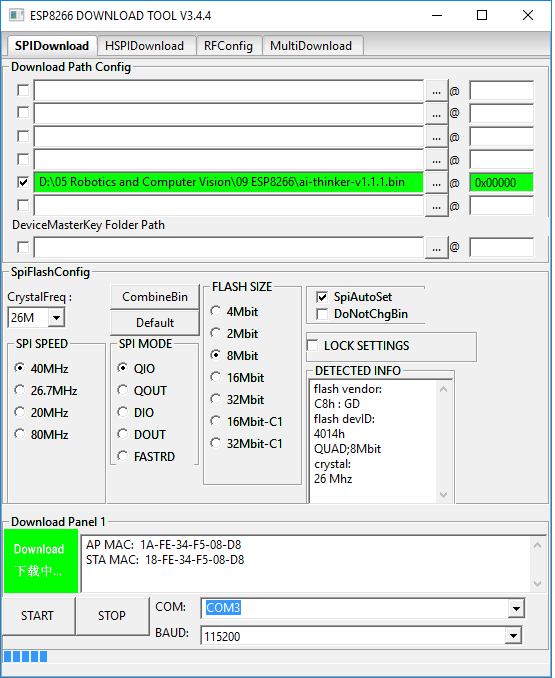Choose QOUT SPI mode
This screenshot has height=678, width=555.
pyautogui.click(x=142, y=390)
